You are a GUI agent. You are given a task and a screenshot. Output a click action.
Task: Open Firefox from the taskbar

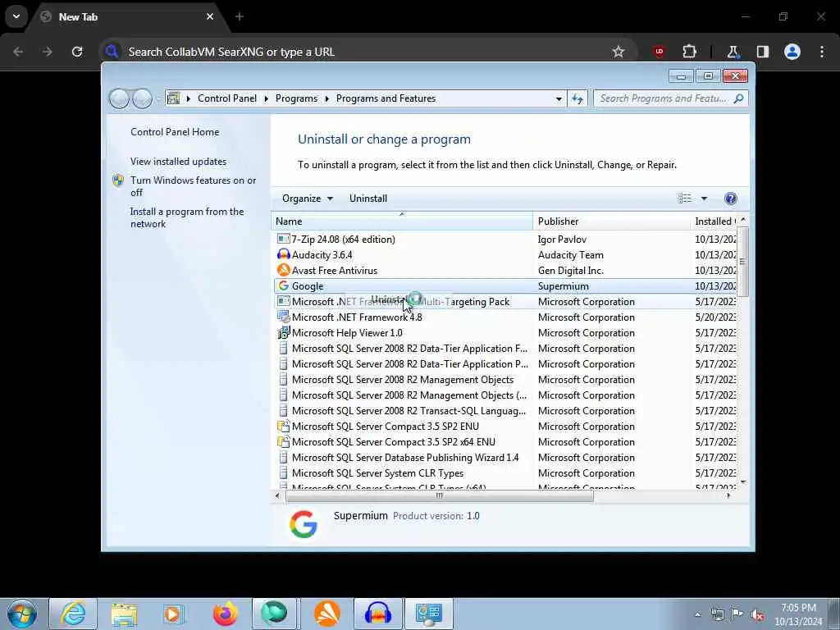pos(226,614)
